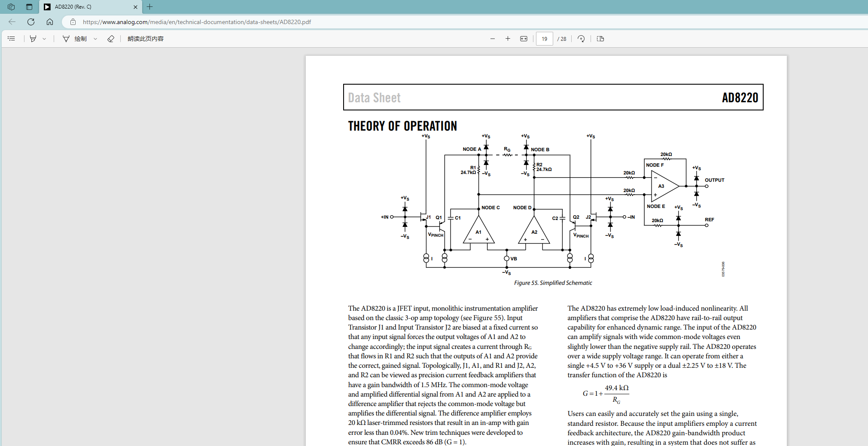Click the page number field showing 19
Image resolution: width=868 pixels, height=446 pixels.
pos(544,39)
